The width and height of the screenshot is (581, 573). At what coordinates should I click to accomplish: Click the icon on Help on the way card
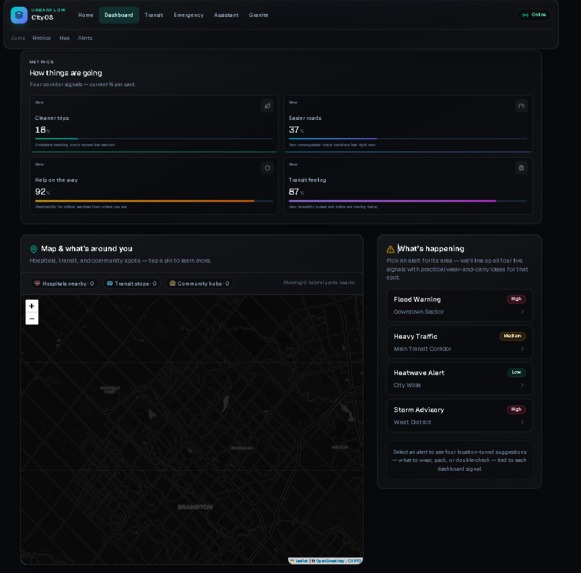[267, 168]
